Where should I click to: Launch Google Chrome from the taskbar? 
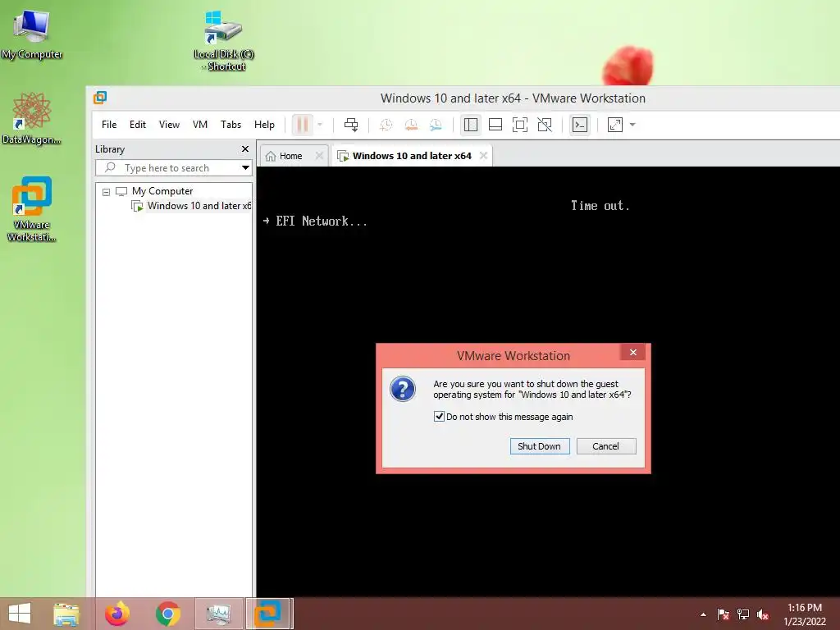167,614
